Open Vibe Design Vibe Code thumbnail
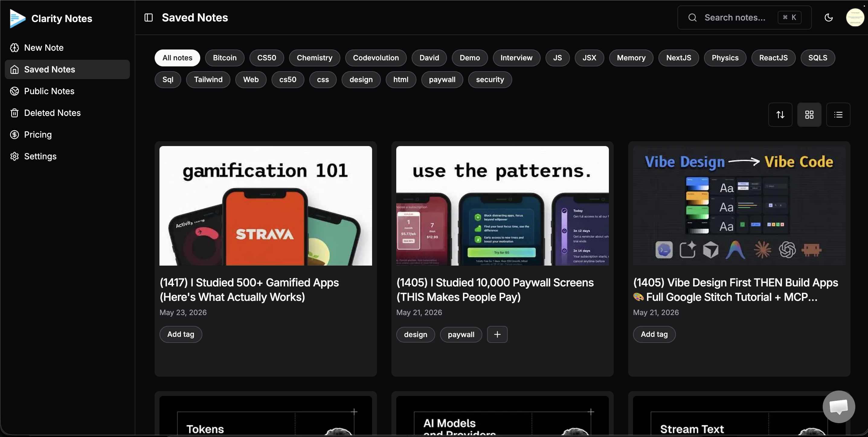This screenshot has width=868, height=437. click(x=739, y=206)
